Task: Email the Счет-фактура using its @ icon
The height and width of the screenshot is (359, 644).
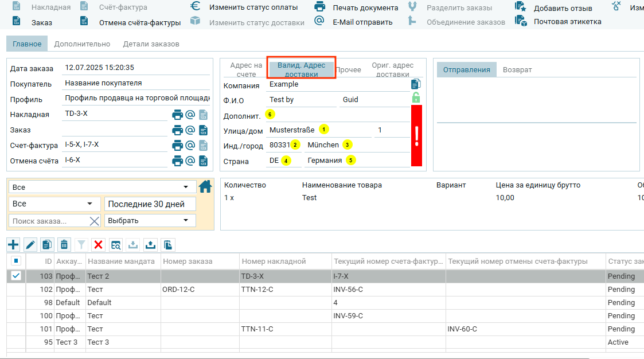Action: click(190, 146)
